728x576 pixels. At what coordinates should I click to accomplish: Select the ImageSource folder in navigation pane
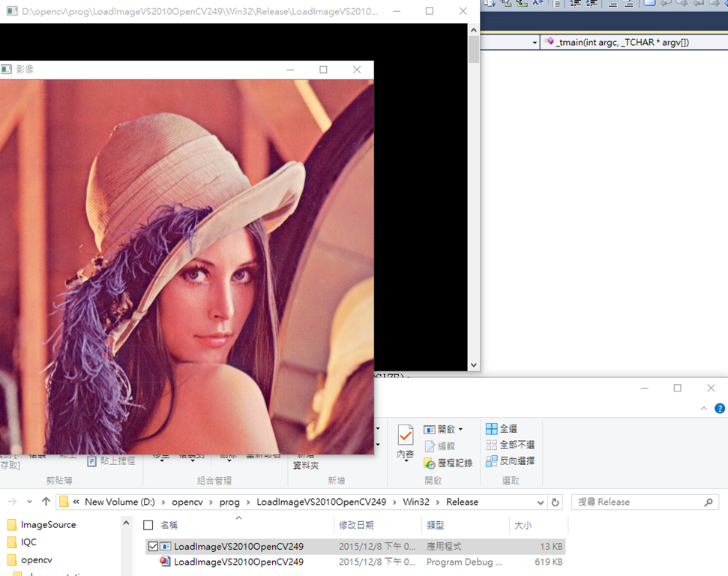coord(48,525)
